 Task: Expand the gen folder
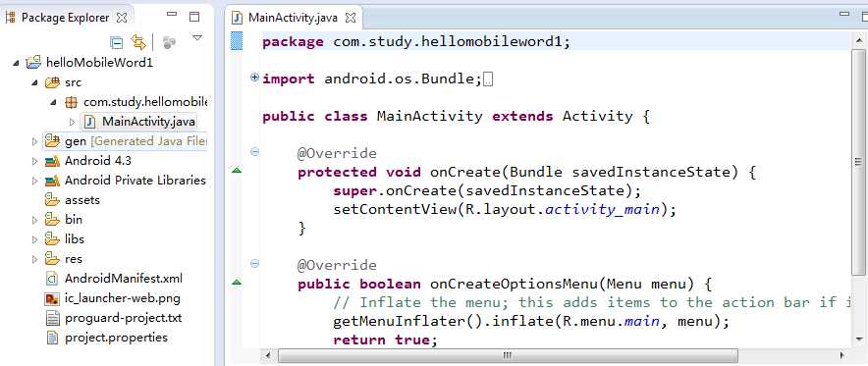(35, 141)
